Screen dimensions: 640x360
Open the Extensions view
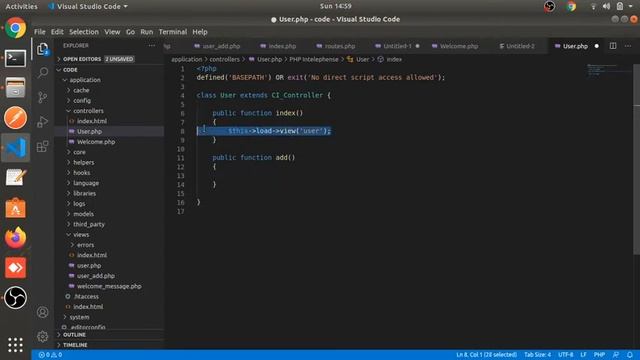[x=42, y=146]
